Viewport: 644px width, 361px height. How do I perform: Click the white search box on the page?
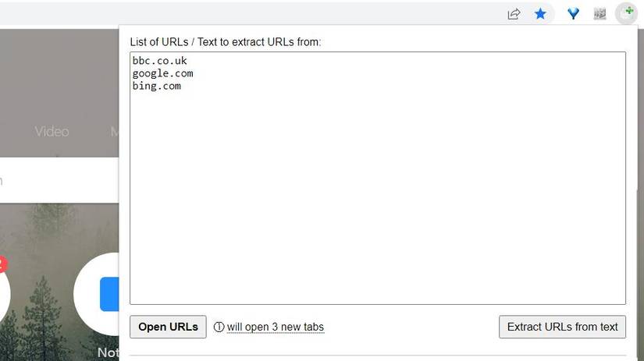(x=59, y=181)
